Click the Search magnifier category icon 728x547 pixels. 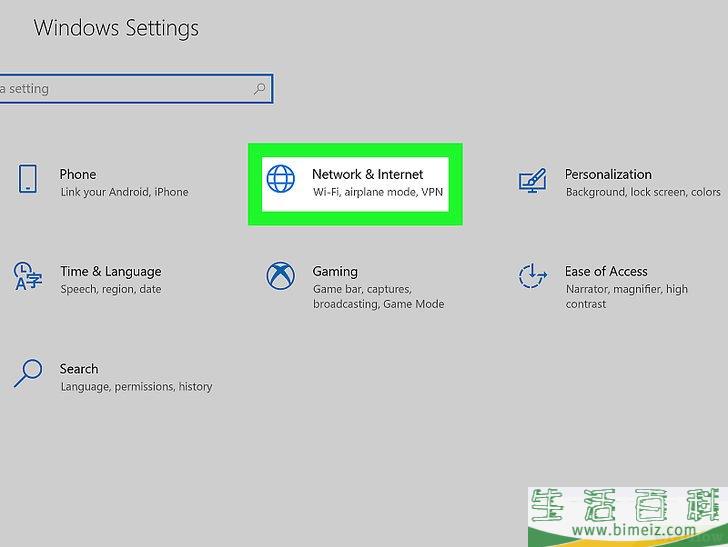28,373
